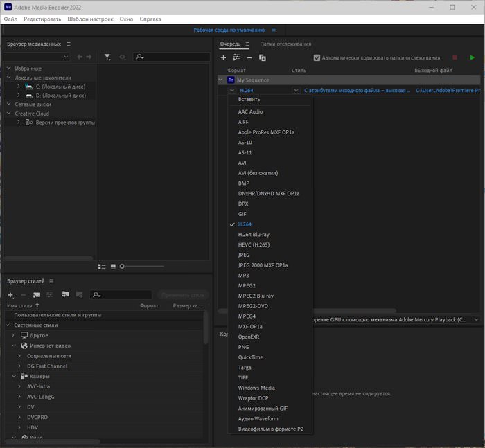Click the Duplicate icon in the queue toolbar

263,57
